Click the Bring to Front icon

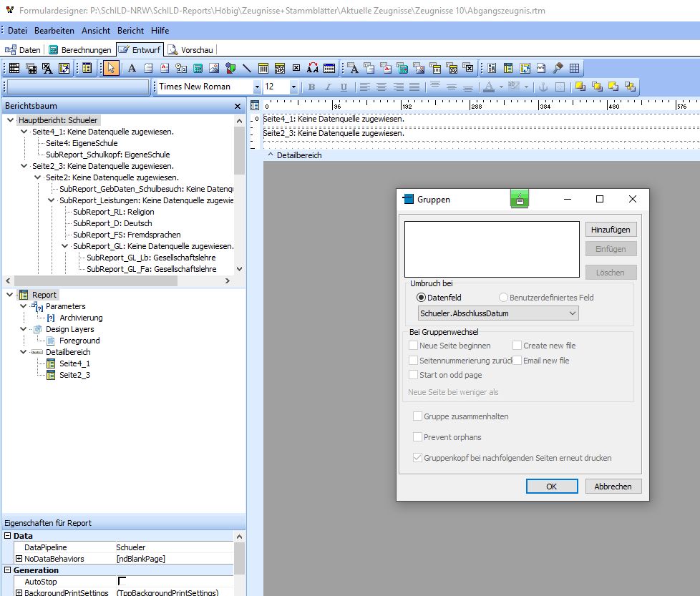tap(580, 87)
